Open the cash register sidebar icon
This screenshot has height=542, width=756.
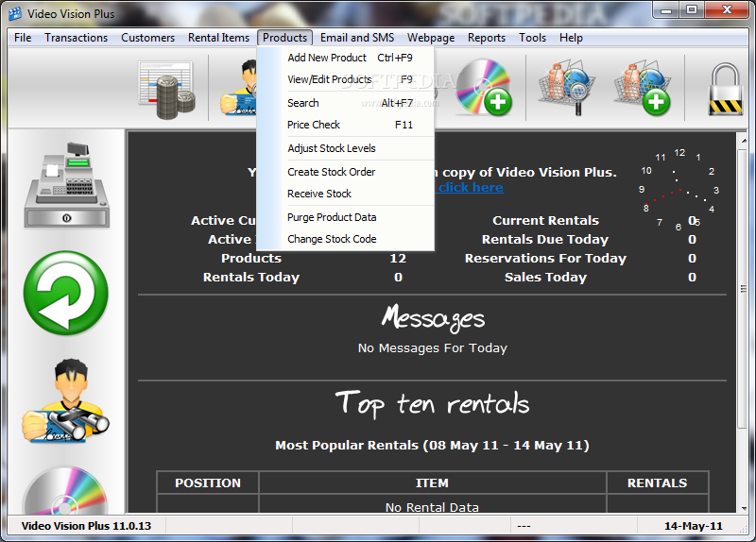pyautogui.click(x=67, y=185)
